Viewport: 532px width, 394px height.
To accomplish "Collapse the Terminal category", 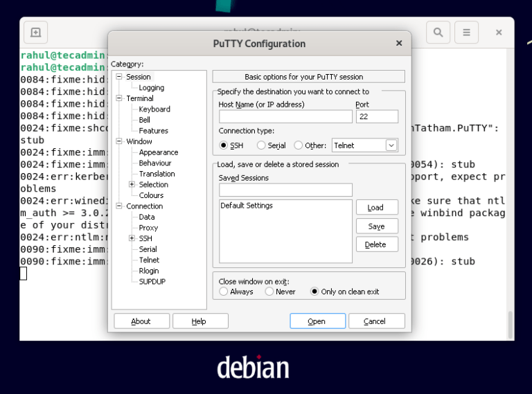I will (119, 98).
